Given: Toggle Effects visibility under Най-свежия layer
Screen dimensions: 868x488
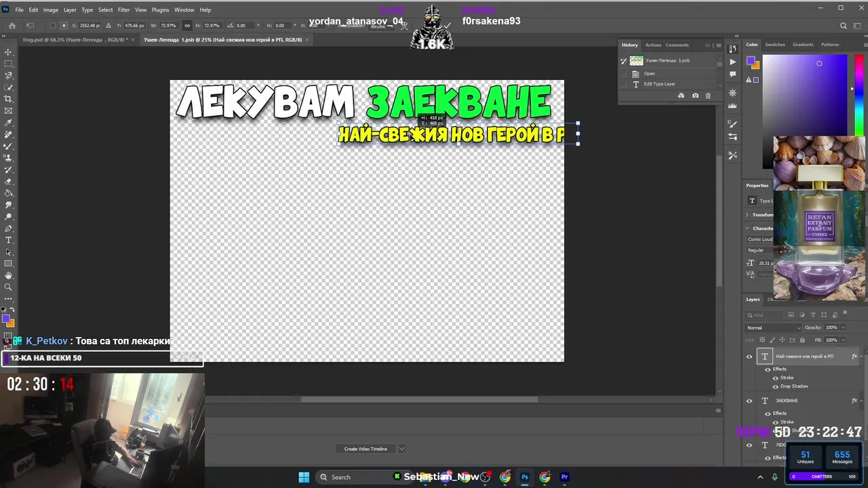Looking at the screenshot, I should (x=768, y=369).
